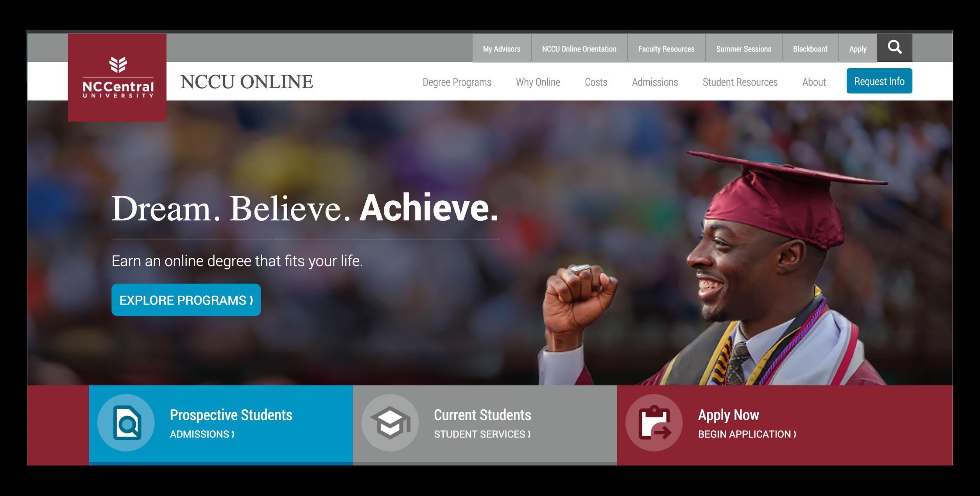Screen dimensions: 980x496
Task: Click the Prospective Students document search icon
Action: point(126,423)
